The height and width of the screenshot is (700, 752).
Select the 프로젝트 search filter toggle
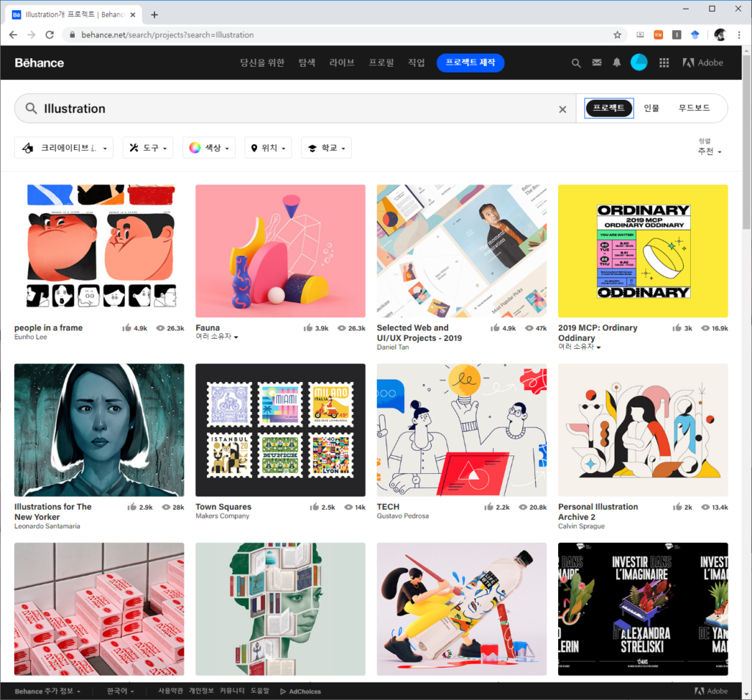tap(609, 108)
